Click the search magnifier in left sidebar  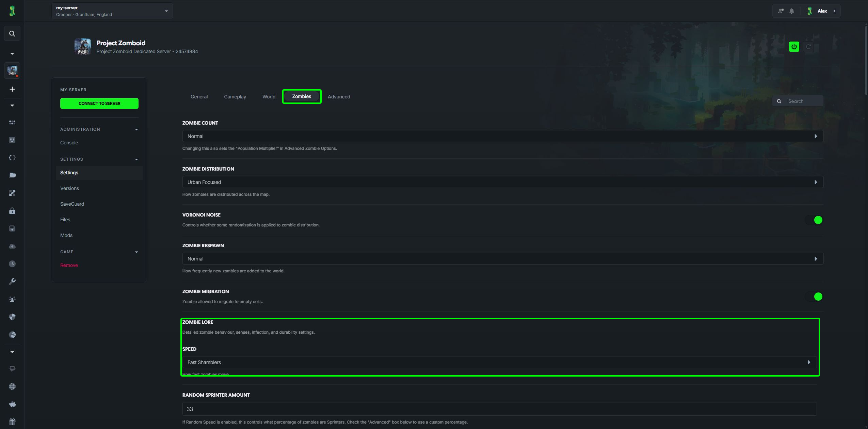(12, 34)
